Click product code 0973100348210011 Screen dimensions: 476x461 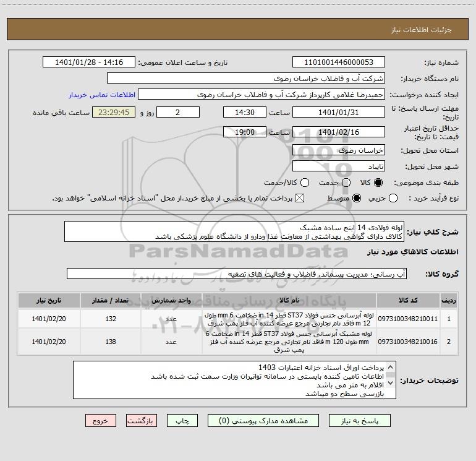(x=408, y=319)
